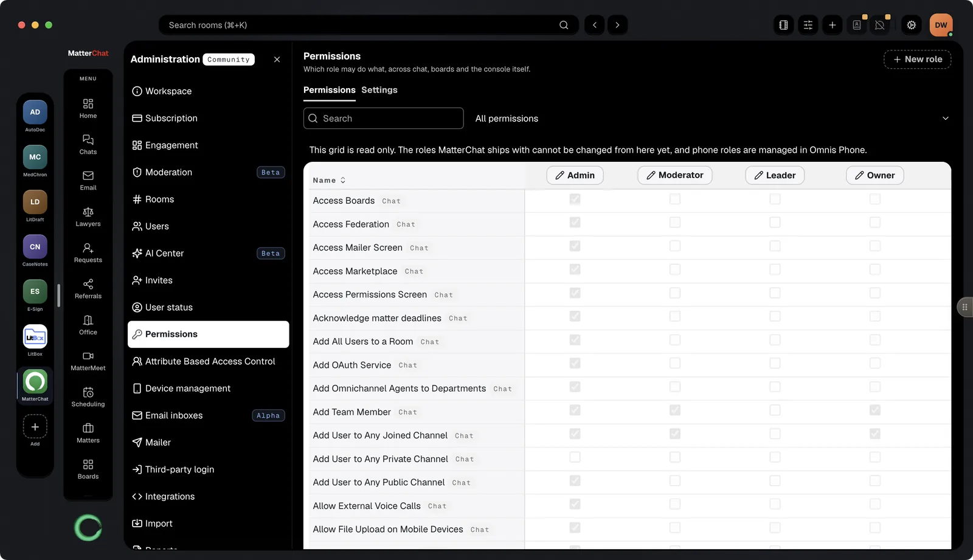Select the Permissions tab
This screenshot has height=560, width=973.
(330, 90)
